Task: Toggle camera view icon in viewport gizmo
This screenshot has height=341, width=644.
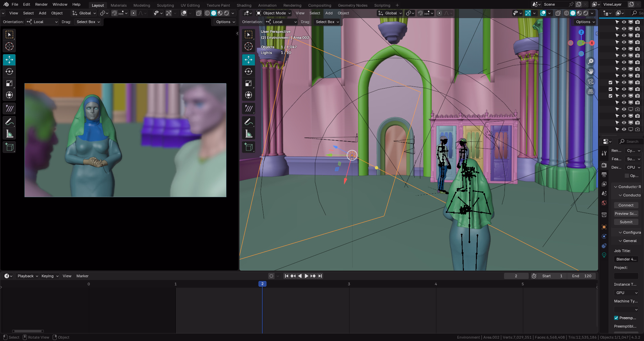Action: (x=591, y=81)
